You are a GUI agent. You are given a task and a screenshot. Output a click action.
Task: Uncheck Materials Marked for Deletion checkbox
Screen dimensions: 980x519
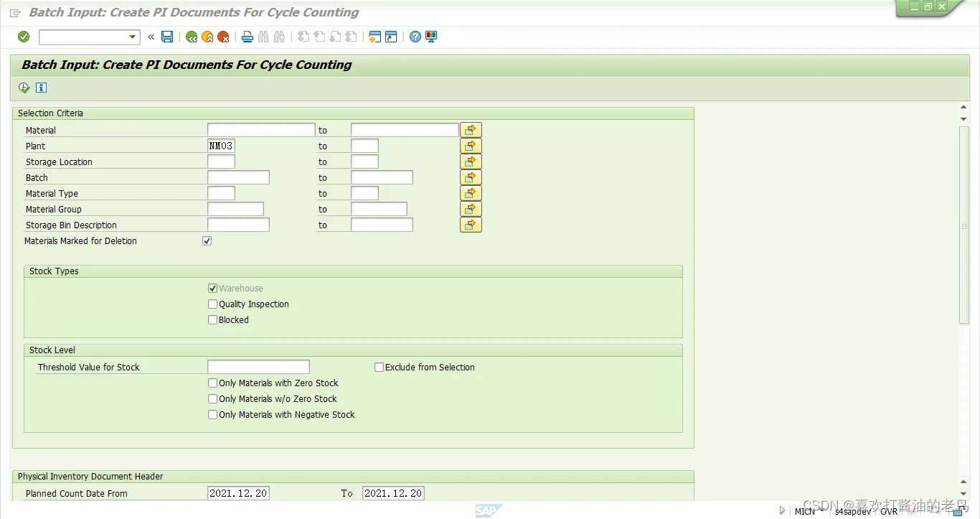coord(207,241)
